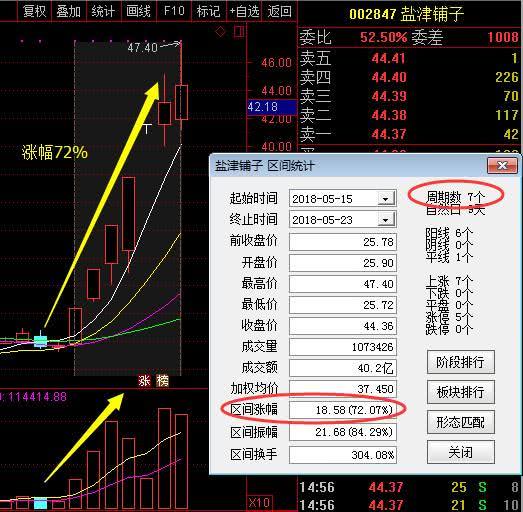Close the 区间统计 dialog
Image resolution: width=523 pixels, height=512 pixels.
(502, 165)
